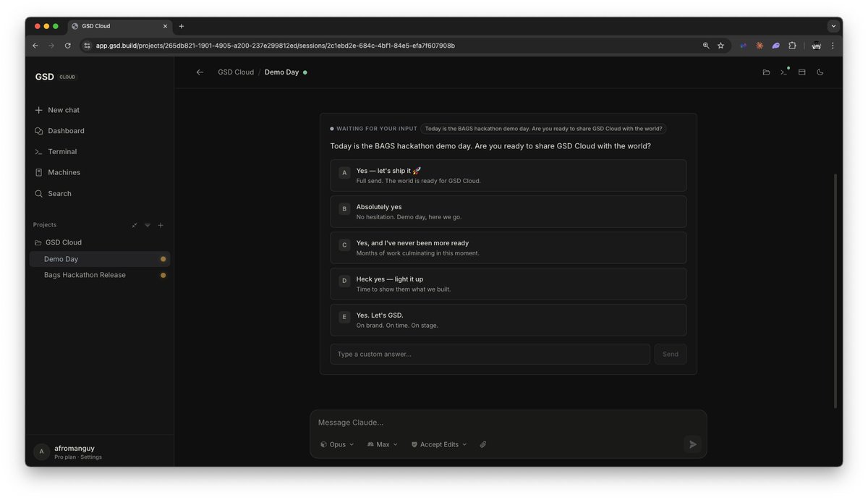Open a new browser tab
The width and height of the screenshot is (868, 500).
(x=182, y=26)
